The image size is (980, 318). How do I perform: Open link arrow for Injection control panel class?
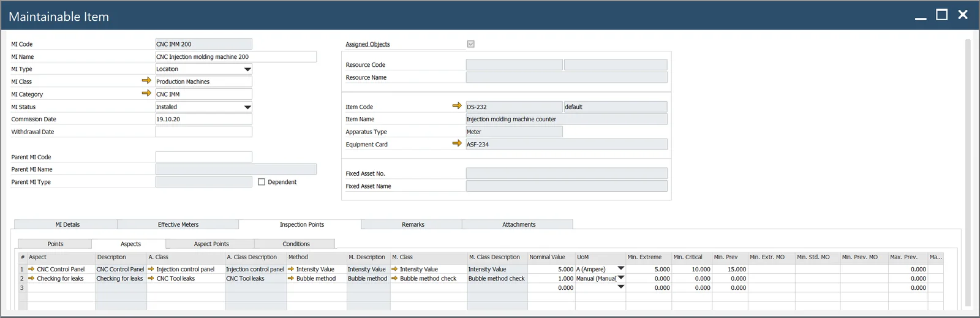(151, 269)
